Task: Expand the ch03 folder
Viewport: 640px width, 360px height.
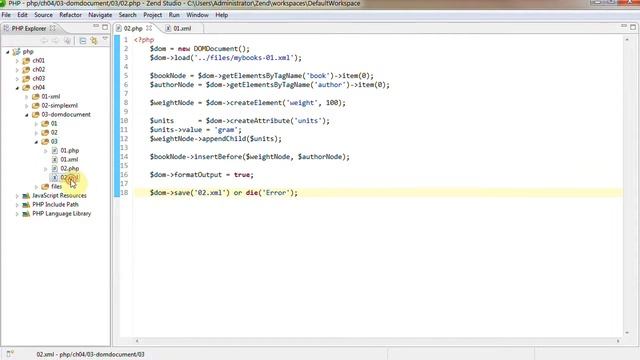Action: 17,79
